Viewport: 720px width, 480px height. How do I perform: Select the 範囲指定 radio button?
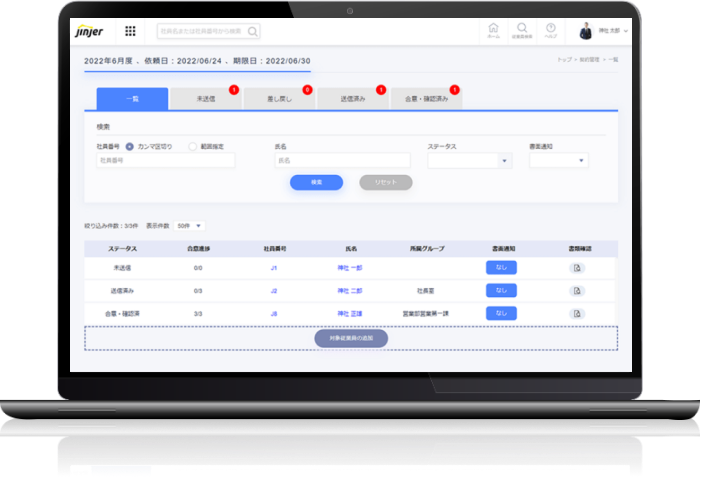click(x=192, y=146)
